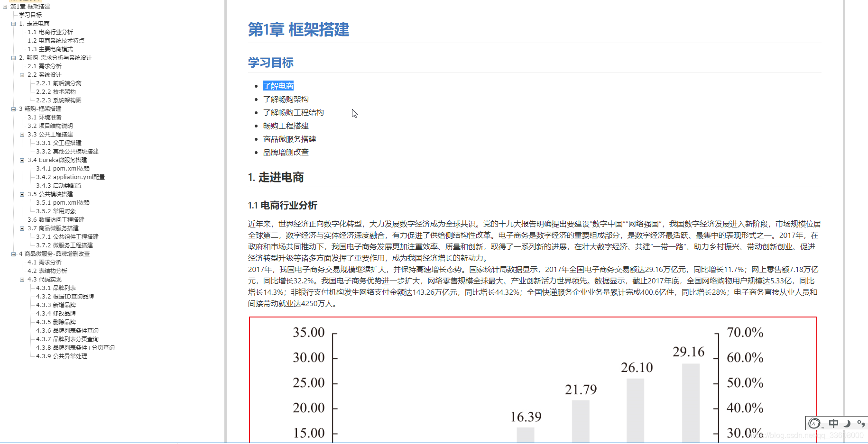This screenshot has height=444, width=868.
Task: Click the 品牌增删改查 bullet text
Action: [x=286, y=152]
